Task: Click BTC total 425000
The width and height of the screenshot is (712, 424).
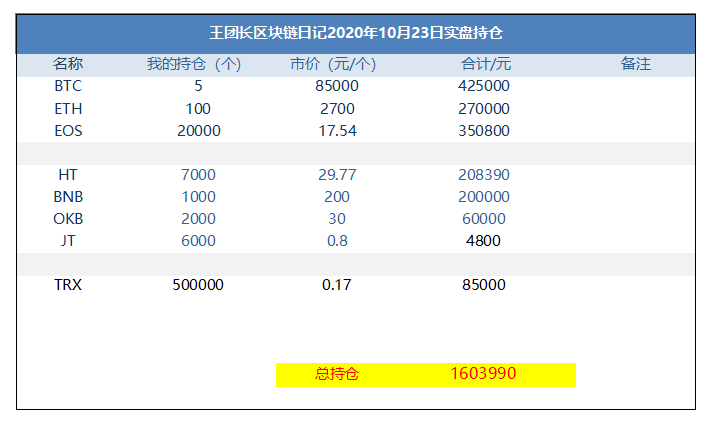Action: (x=484, y=86)
